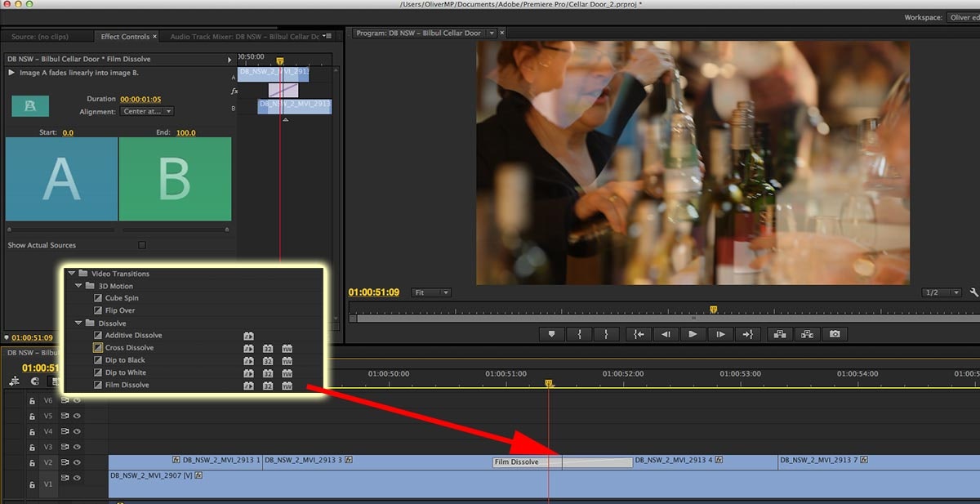Hide track V1 output with eye
The height and width of the screenshot is (504, 980).
[x=78, y=478]
